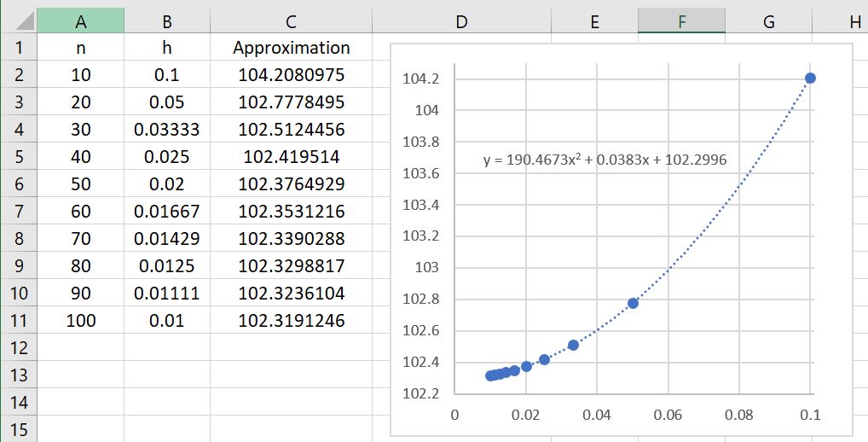Click cell showing 102.419514
The width and height of the screenshot is (868, 442).
[292, 157]
